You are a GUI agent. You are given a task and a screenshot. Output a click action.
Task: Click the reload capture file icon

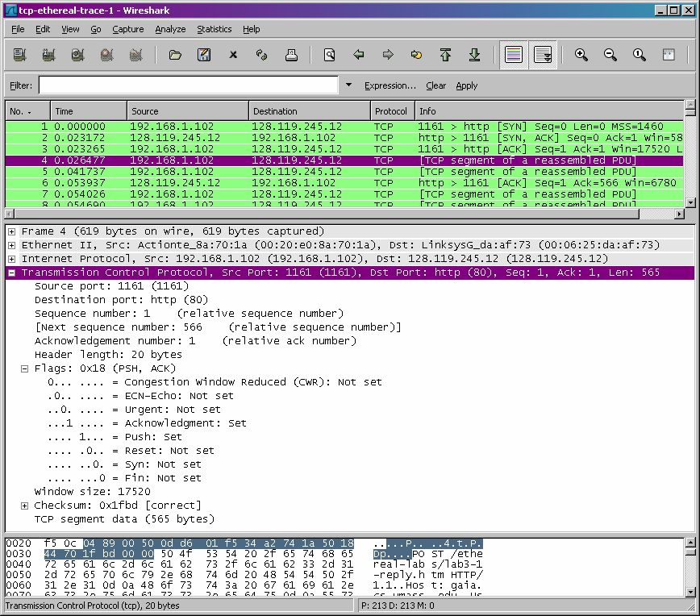(262, 55)
